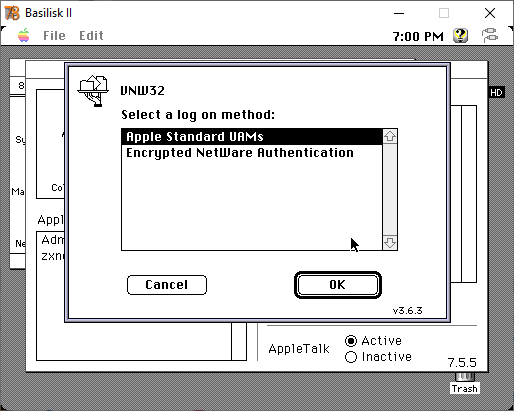The image size is (514, 411).
Task: Click the Cancel button
Action: point(167,285)
